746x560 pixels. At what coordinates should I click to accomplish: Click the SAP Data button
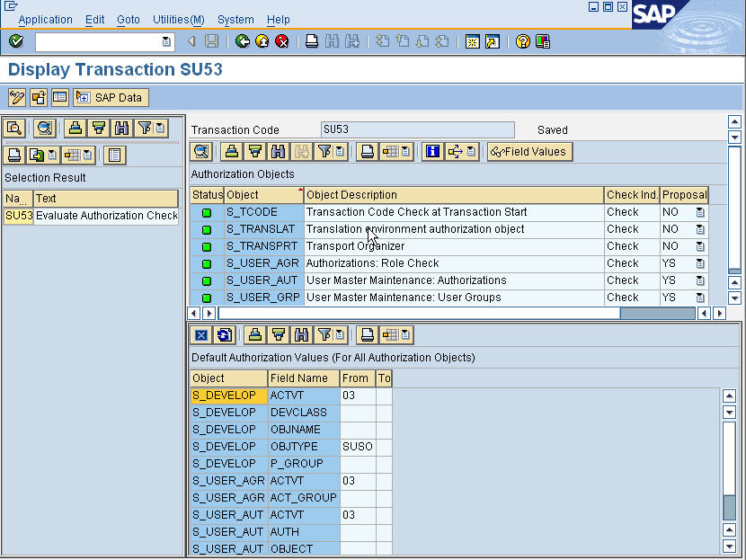point(110,97)
